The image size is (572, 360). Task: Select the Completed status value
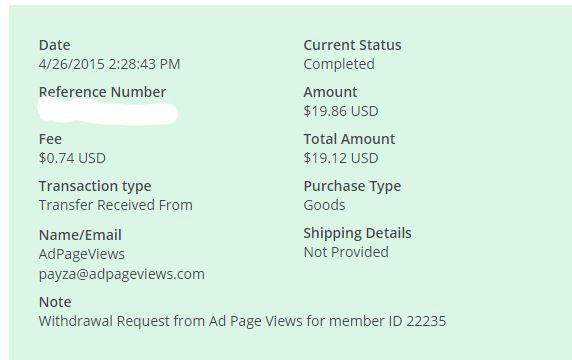339,64
